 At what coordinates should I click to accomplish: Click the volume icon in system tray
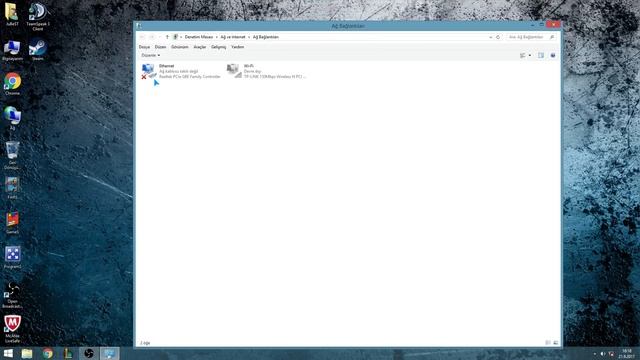click(603, 354)
